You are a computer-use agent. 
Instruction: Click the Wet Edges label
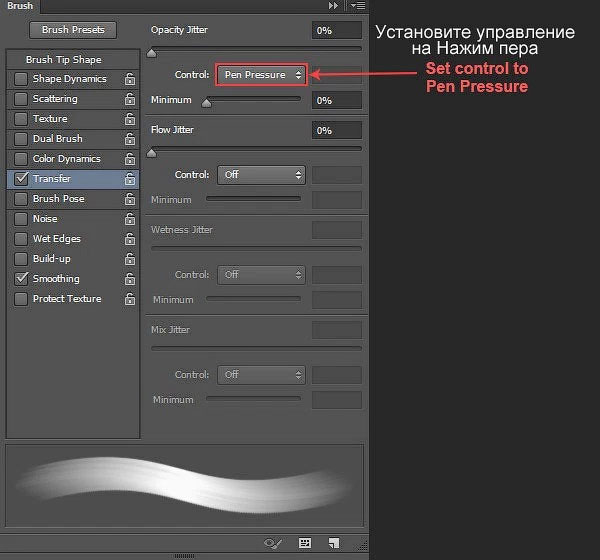pos(57,238)
